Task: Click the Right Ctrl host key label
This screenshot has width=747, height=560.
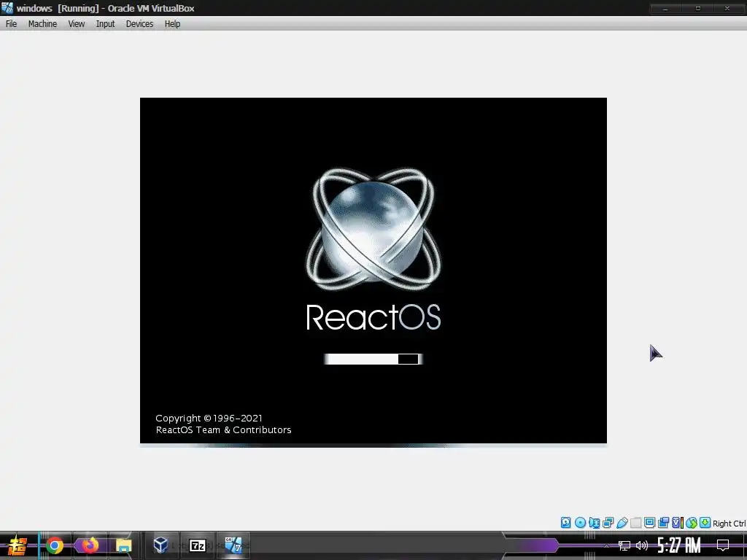Action: point(729,524)
